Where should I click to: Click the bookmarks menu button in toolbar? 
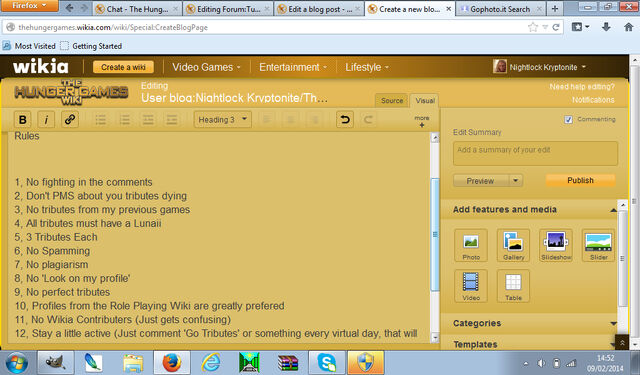coord(580,27)
